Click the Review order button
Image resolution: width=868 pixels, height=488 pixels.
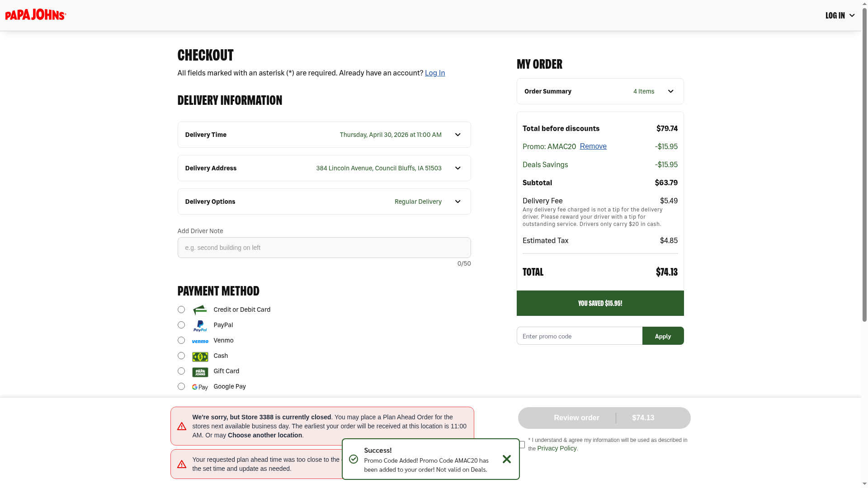(x=604, y=418)
